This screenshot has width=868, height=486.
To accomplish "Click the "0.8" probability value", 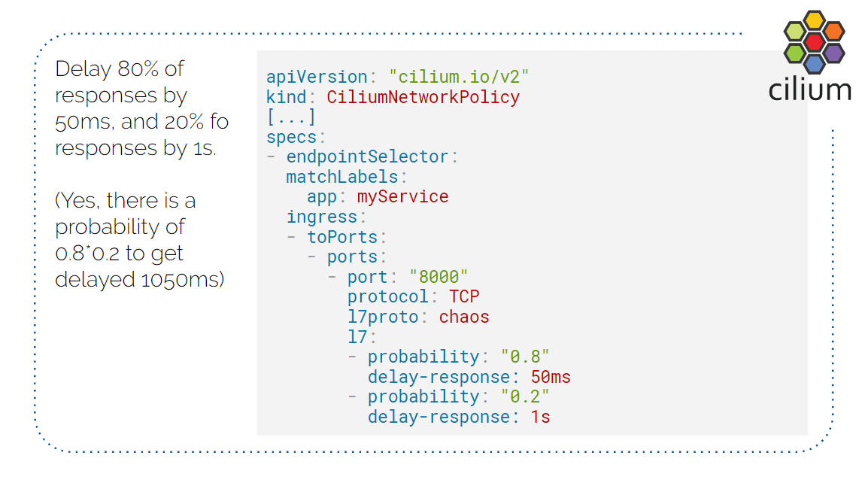I will (x=524, y=357).
